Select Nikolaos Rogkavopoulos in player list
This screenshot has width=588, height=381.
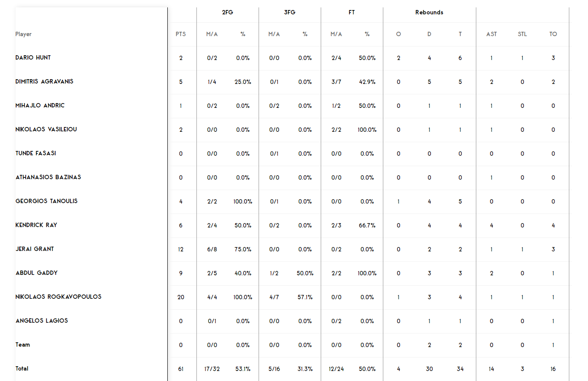[x=58, y=297]
